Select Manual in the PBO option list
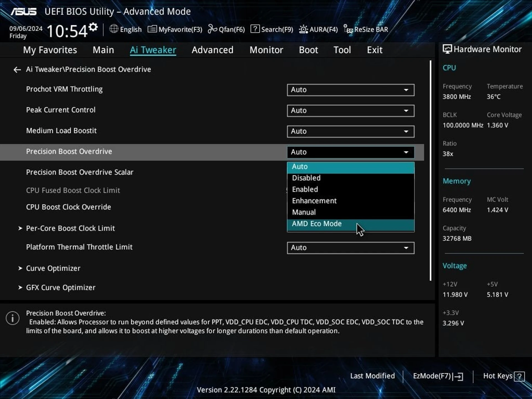The height and width of the screenshot is (399, 532). (x=351, y=212)
